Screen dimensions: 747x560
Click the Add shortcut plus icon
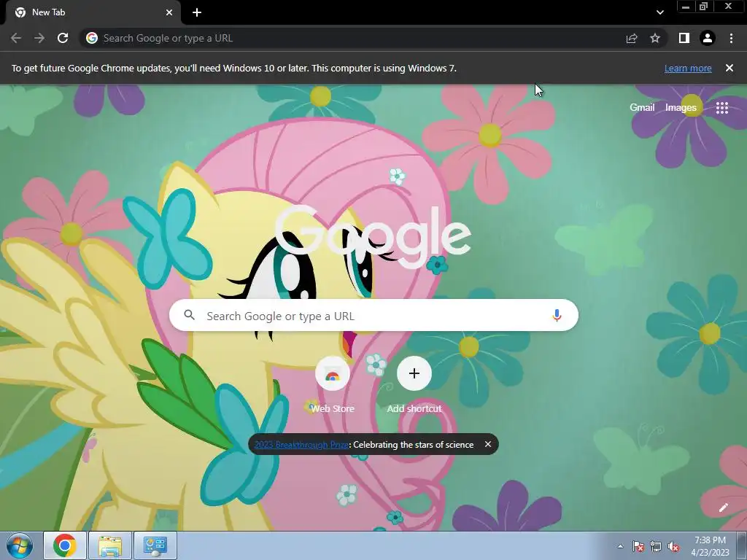tap(414, 373)
